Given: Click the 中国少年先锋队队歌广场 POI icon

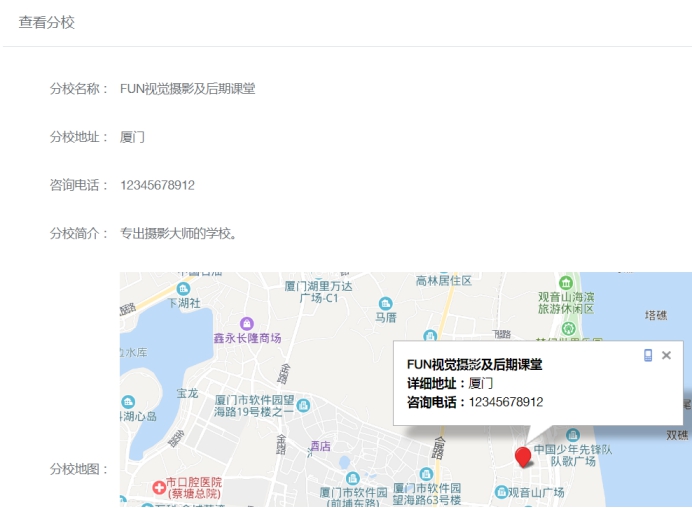Looking at the screenshot, I should coord(572,436).
